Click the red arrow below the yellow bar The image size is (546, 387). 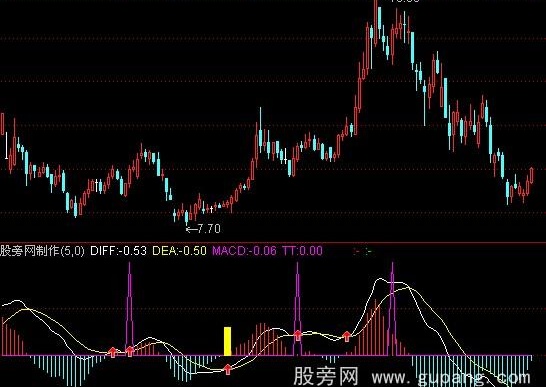click(227, 369)
